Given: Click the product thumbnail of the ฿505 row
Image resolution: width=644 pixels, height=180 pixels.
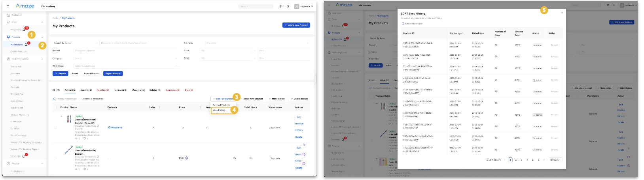Looking at the screenshot, I should (x=69, y=150).
